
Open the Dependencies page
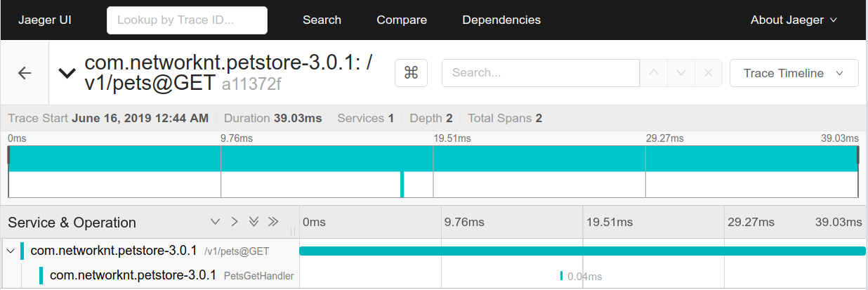501,20
